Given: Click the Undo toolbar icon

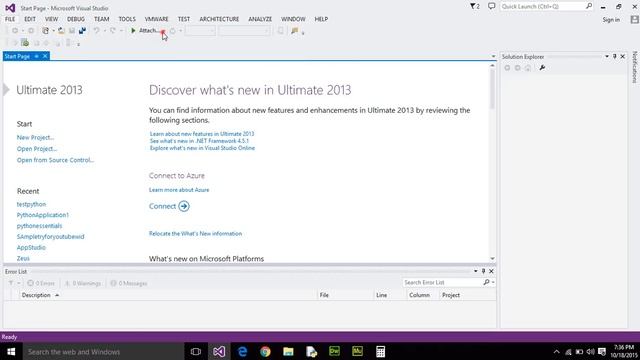Looking at the screenshot, I should tap(96, 31).
